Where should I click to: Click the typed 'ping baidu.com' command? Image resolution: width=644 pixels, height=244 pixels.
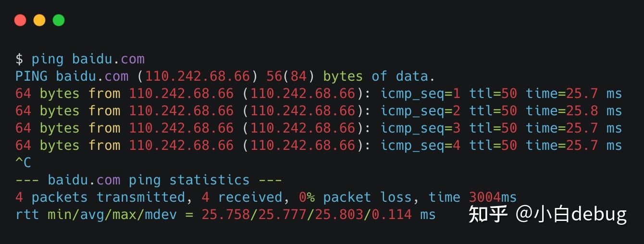(x=88, y=59)
